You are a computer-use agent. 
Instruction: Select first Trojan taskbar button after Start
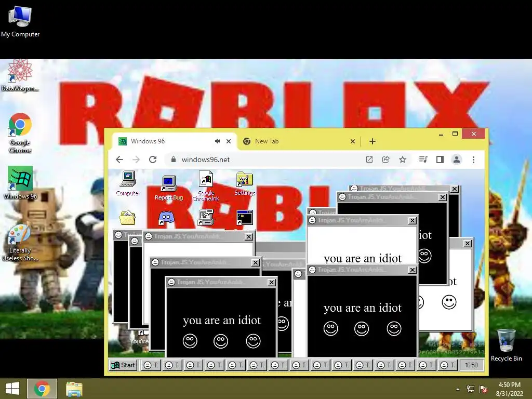[151, 365]
